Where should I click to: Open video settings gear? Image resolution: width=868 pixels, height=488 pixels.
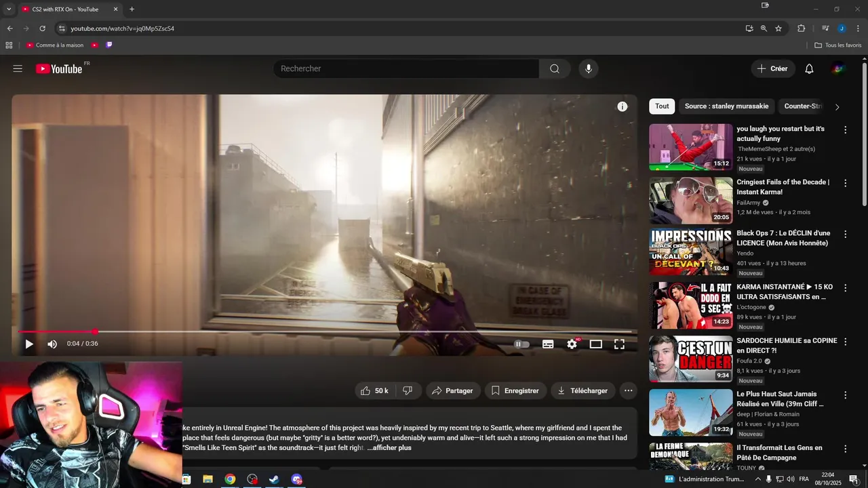click(572, 344)
